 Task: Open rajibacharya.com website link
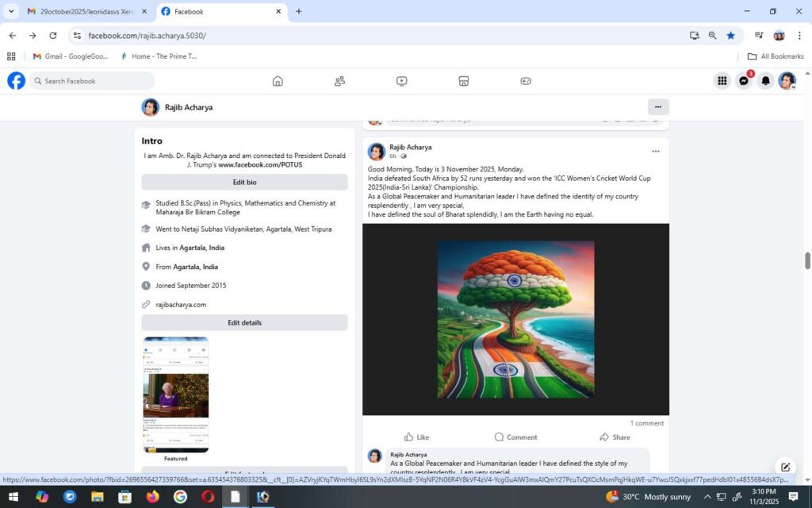tap(181, 304)
